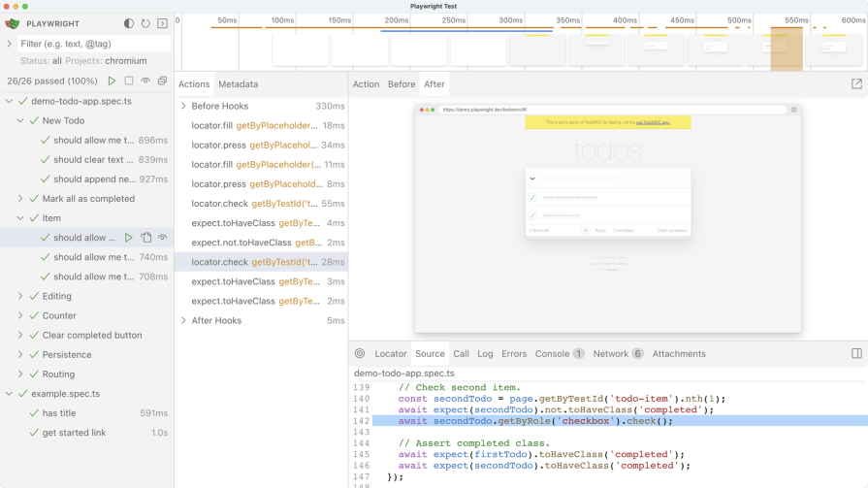Switch to the Metadata tab
This screenshot has width=868, height=488.
(238, 84)
